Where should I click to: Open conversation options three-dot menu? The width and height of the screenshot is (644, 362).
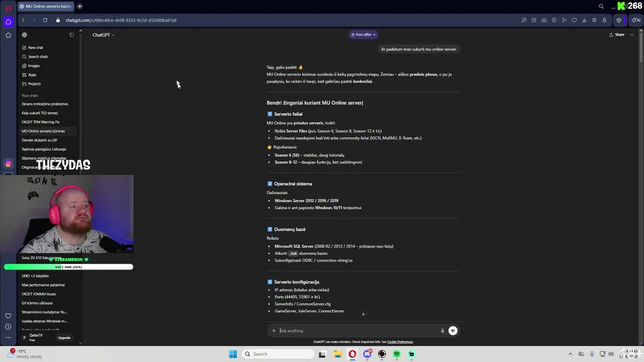pyautogui.click(x=632, y=35)
